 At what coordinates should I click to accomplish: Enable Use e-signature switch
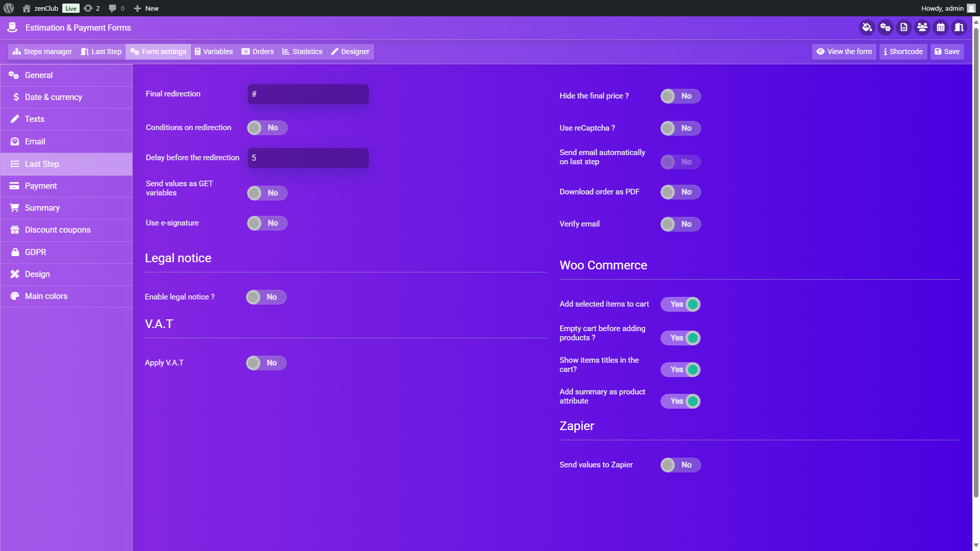pos(267,223)
